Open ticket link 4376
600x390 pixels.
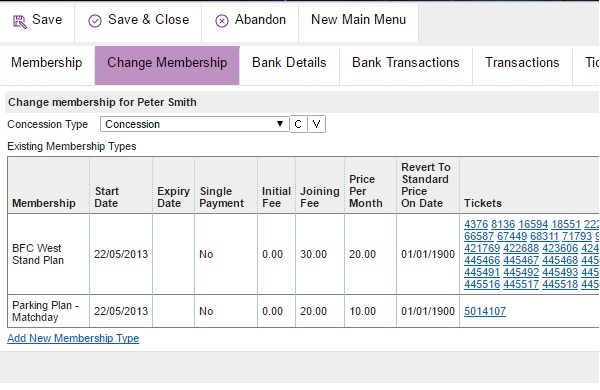point(476,224)
